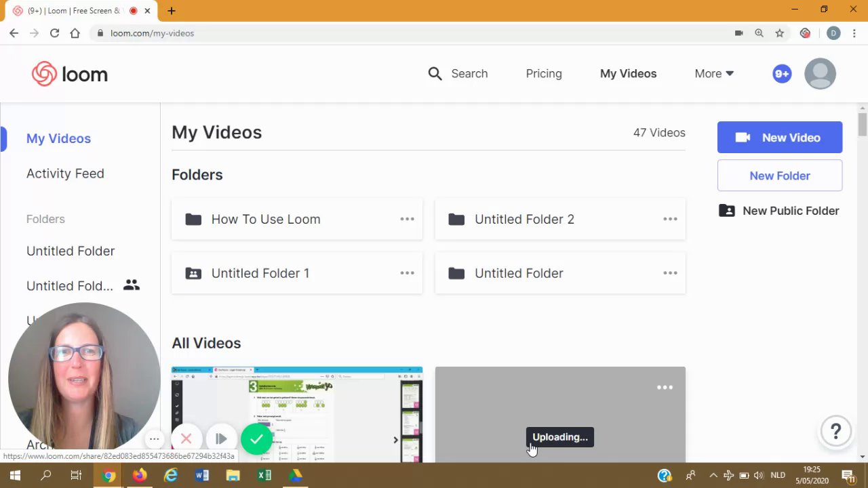Click the camera icon in address bar
The image size is (868, 488).
739,33
